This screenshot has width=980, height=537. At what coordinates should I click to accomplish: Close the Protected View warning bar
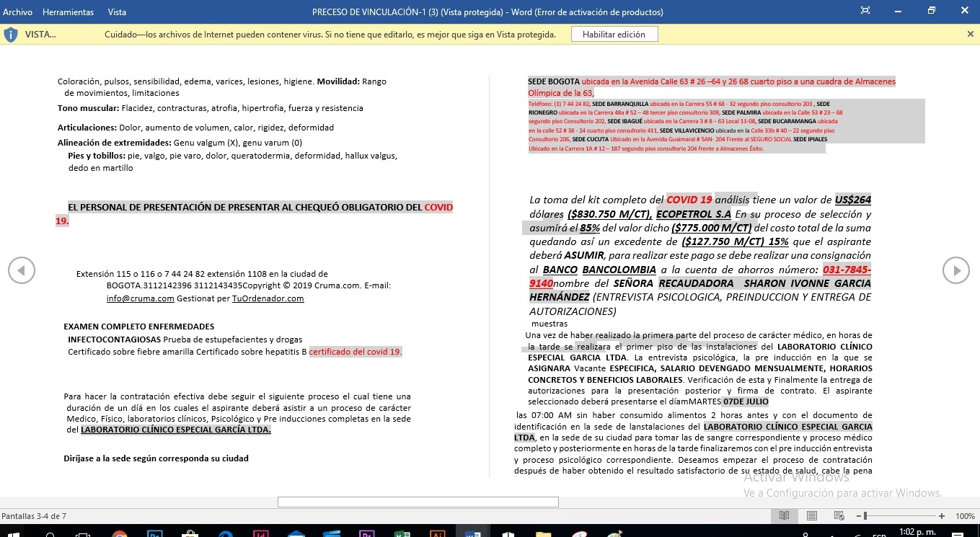[970, 34]
